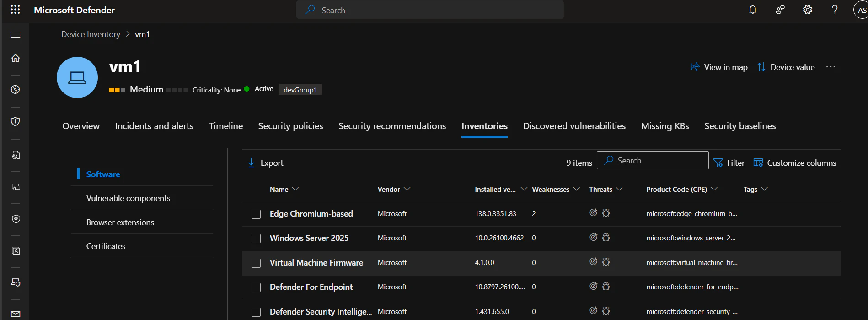This screenshot has height=320, width=868.
Task: Click the top Microsoft Defender search box
Action: tap(430, 10)
